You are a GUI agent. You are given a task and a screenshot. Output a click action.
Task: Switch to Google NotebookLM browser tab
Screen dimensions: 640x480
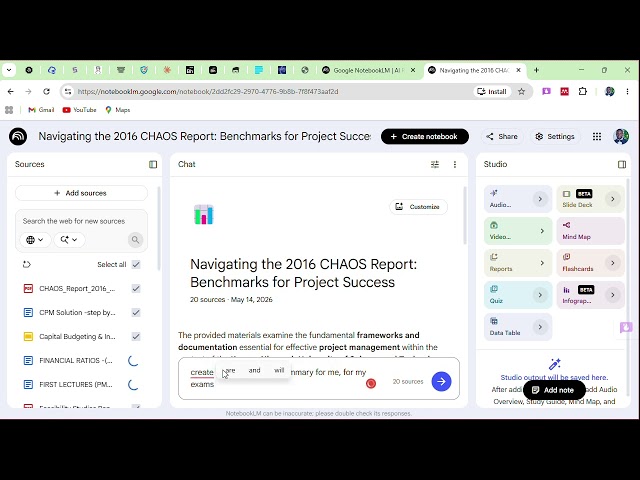pos(368,70)
